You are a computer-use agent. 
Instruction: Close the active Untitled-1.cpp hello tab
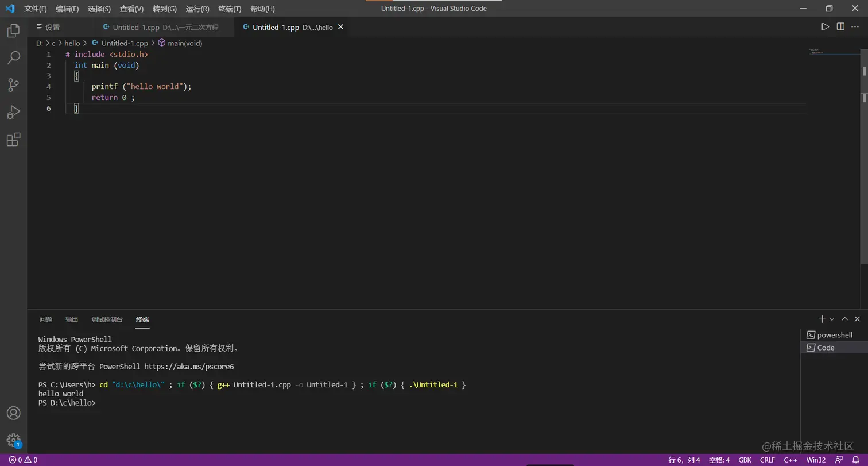click(x=340, y=27)
